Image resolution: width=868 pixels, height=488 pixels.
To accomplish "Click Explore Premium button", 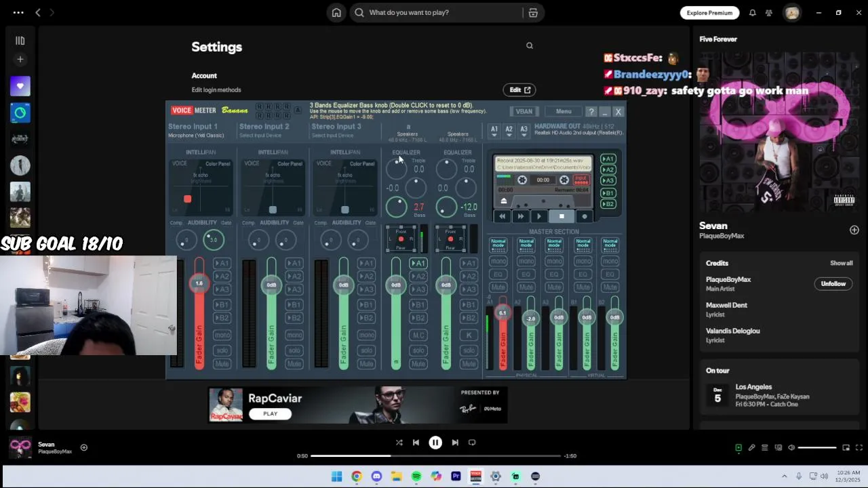I will [x=709, y=12].
